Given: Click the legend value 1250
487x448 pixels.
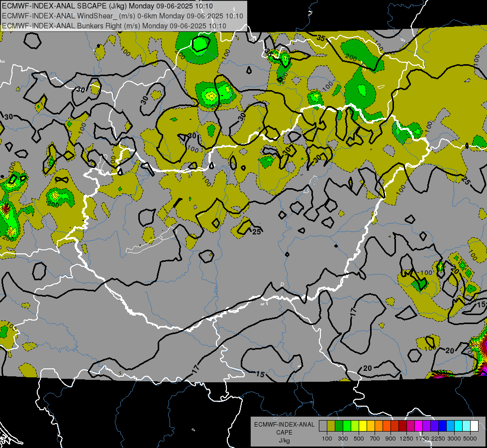Looking at the screenshot, I should click(406, 439).
